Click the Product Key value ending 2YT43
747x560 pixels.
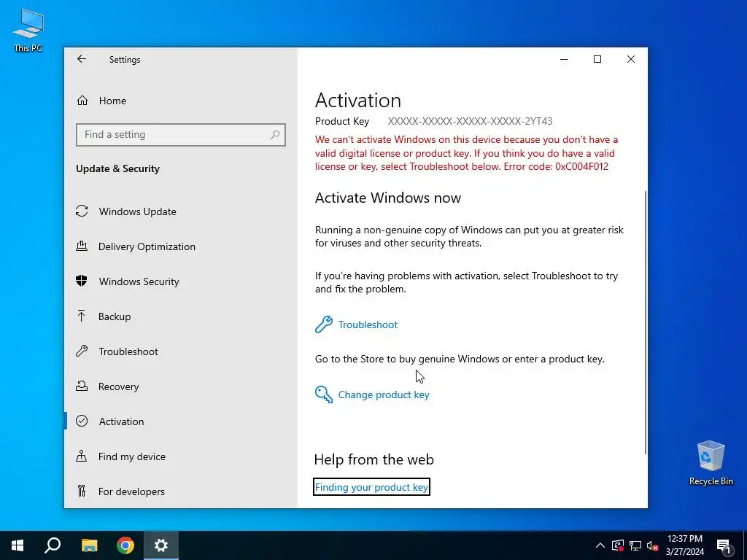pos(471,122)
